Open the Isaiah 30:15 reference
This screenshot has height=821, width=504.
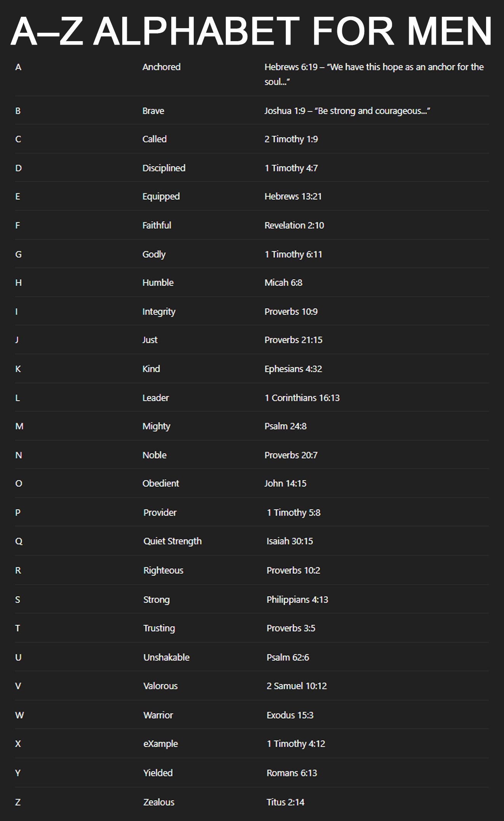(289, 541)
